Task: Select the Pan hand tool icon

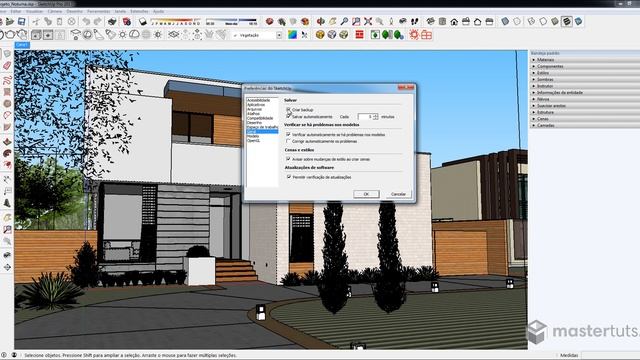Action: 333,21
